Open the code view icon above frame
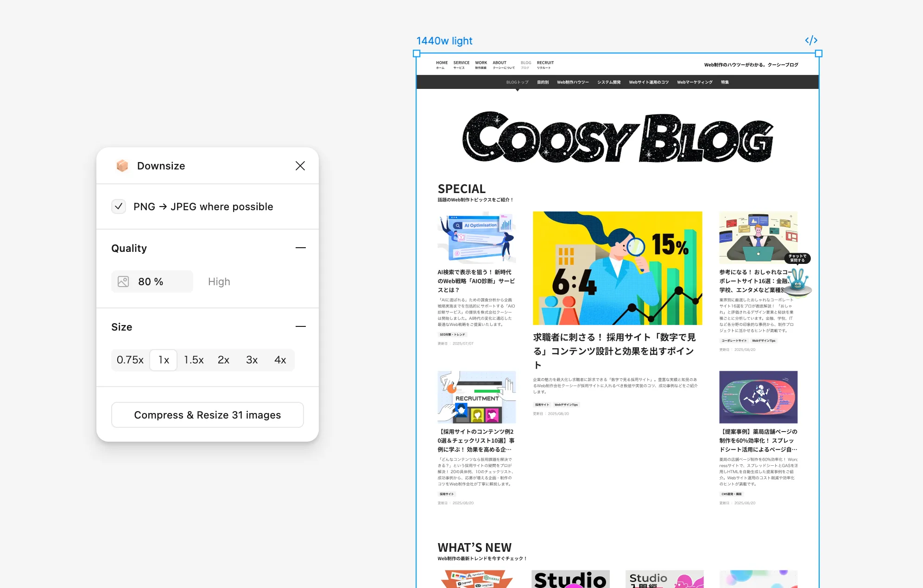The height and width of the screenshot is (588, 923). pyautogui.click(x=811, y=41)
